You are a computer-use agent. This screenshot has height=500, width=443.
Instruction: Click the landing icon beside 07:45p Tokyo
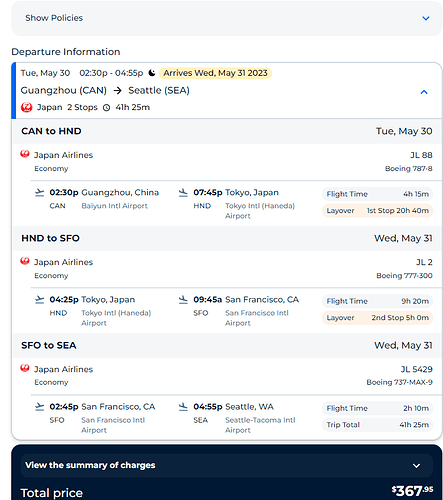point(183,193)
